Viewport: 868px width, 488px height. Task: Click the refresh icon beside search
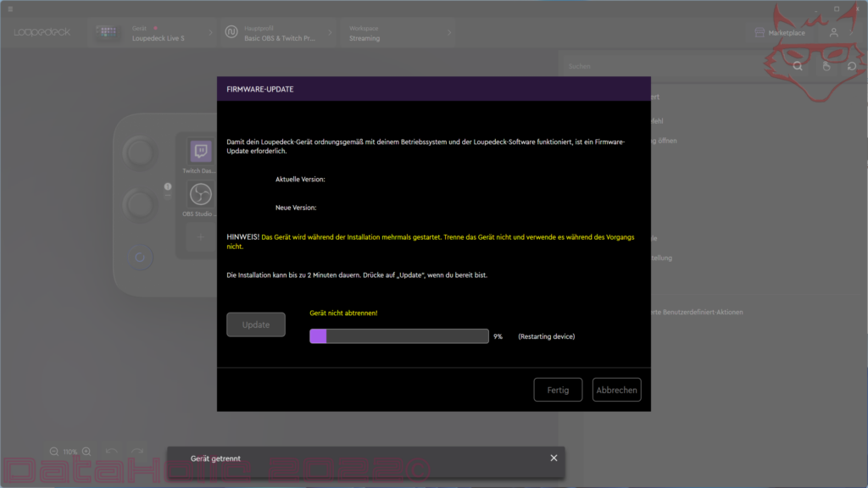[851, 66]
